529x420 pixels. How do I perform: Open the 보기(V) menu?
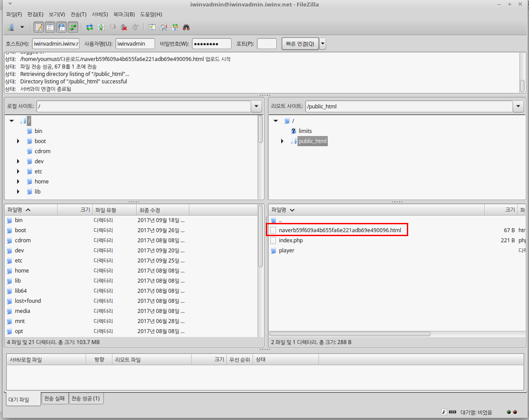[57, 14]
